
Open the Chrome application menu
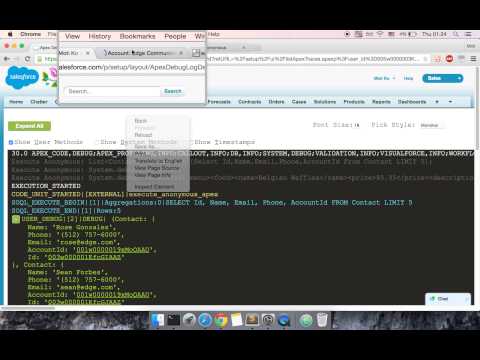(30, 34)
